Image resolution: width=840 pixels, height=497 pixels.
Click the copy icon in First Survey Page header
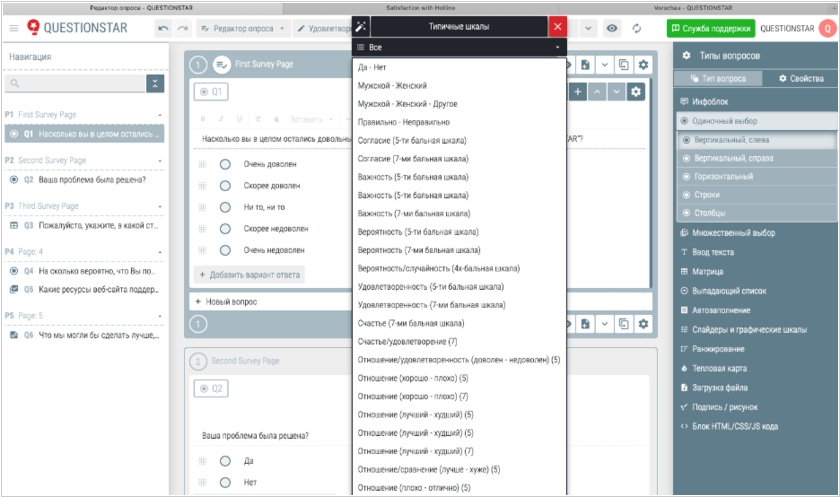click(x=624, y=65)
